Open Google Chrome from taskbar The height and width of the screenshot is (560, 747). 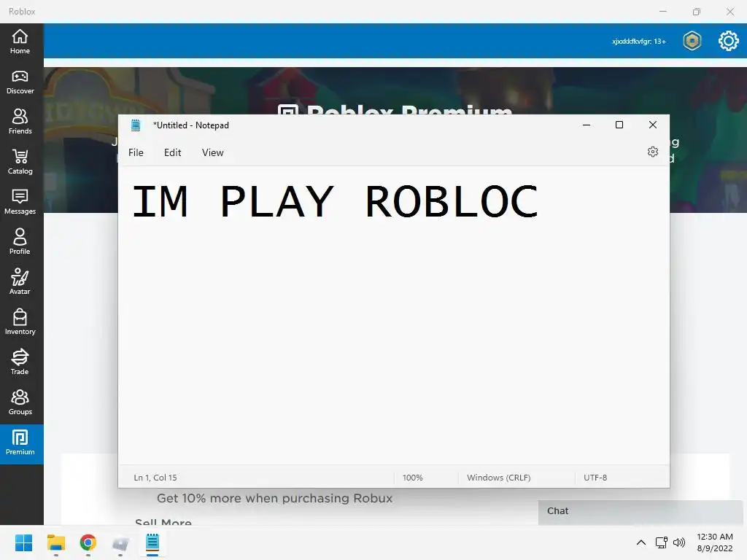click(x=88, y=542)
